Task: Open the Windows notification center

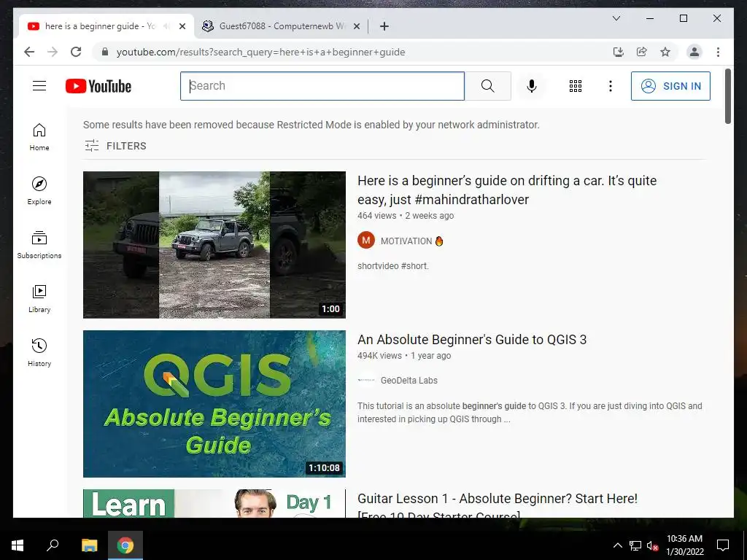Action: pos(723,545)
